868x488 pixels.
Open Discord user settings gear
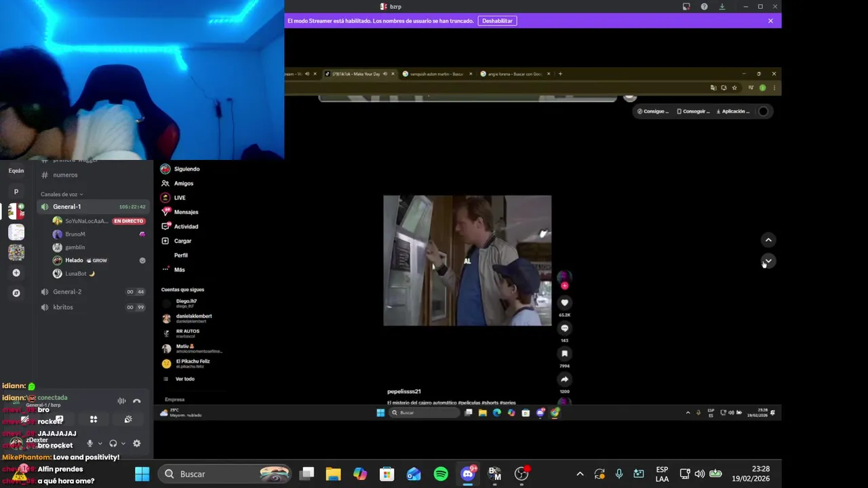(136, 444)
